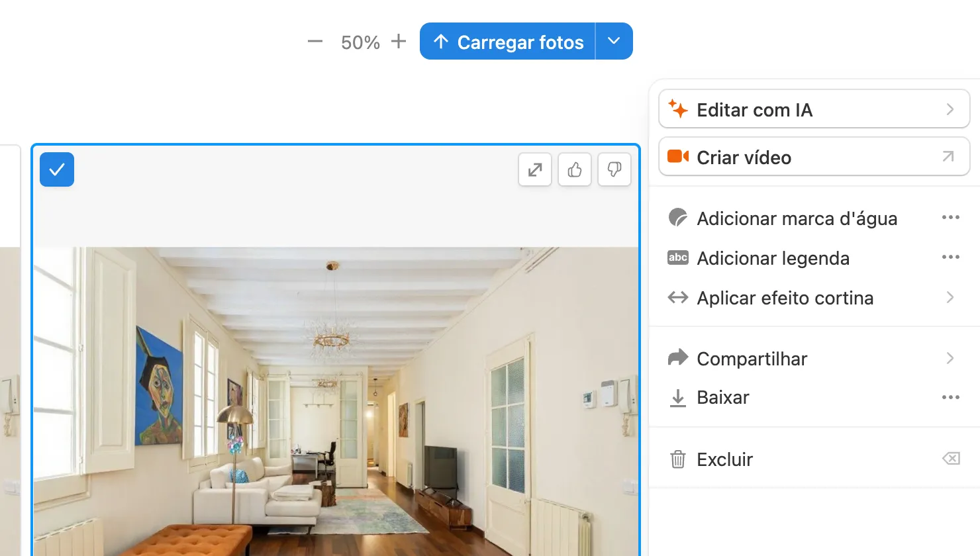Open Criar vídeo
Screen dimensions: 980x556
(x=814, y=157)
